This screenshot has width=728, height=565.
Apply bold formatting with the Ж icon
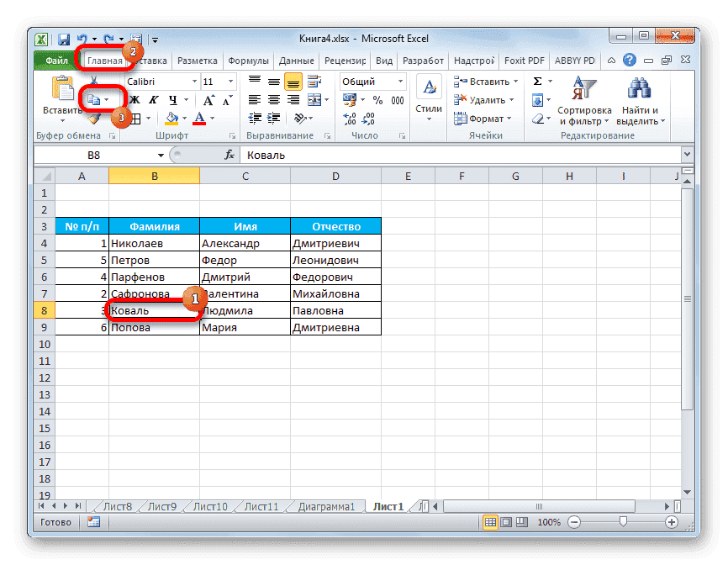(135, 99)
